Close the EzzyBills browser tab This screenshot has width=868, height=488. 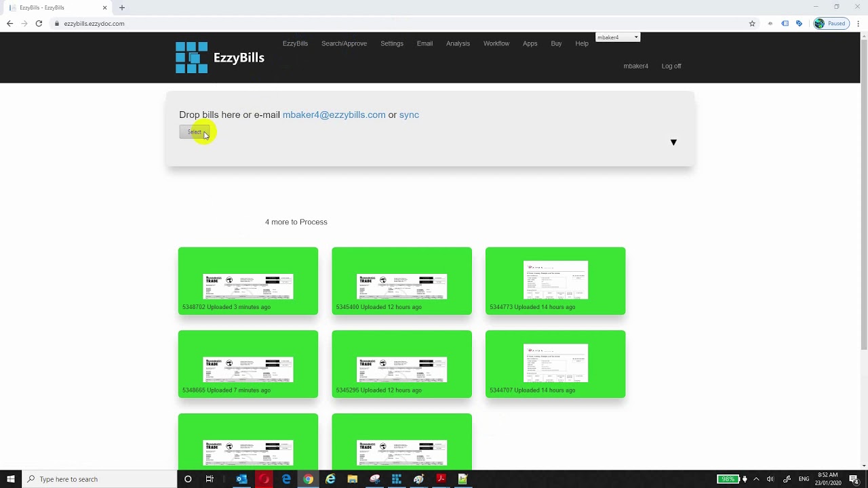[x=105, y=7]
